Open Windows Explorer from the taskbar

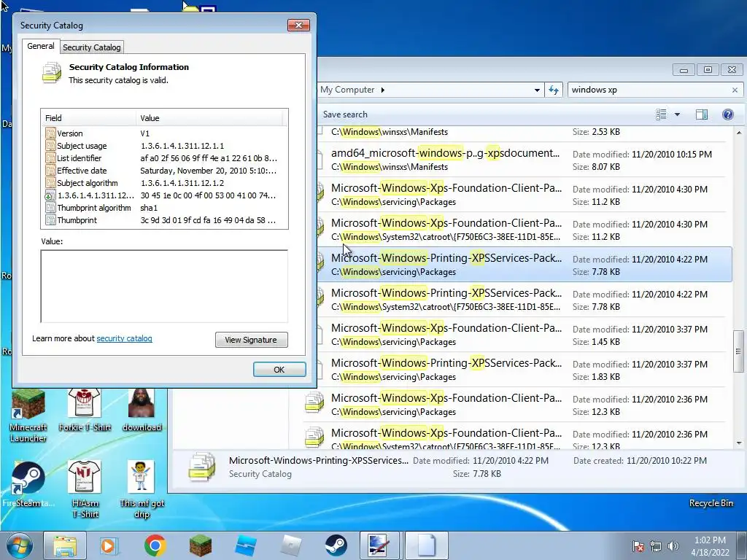(65, 545)
